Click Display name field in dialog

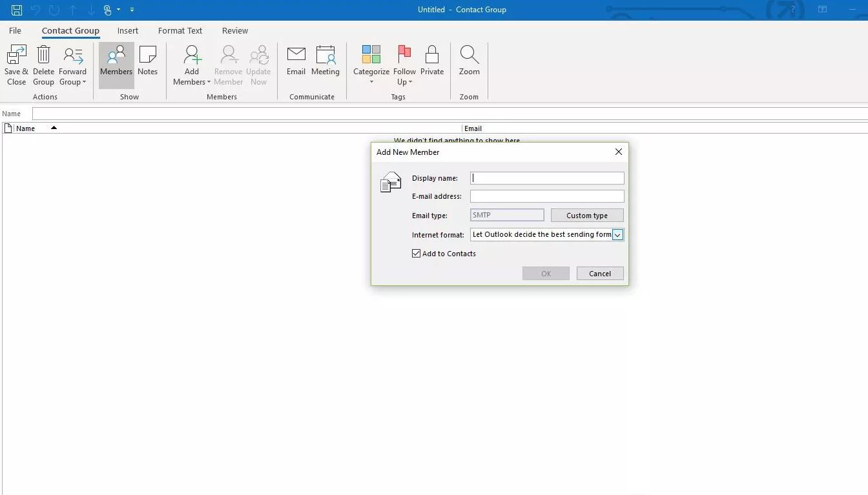tap(547, 178)
